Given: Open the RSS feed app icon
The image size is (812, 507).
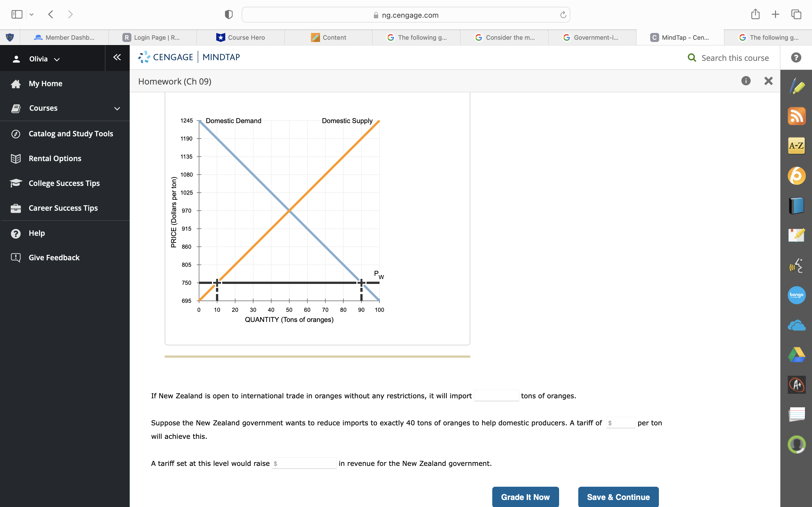Looking at the screenshot, I should click(x=796, y=116).
